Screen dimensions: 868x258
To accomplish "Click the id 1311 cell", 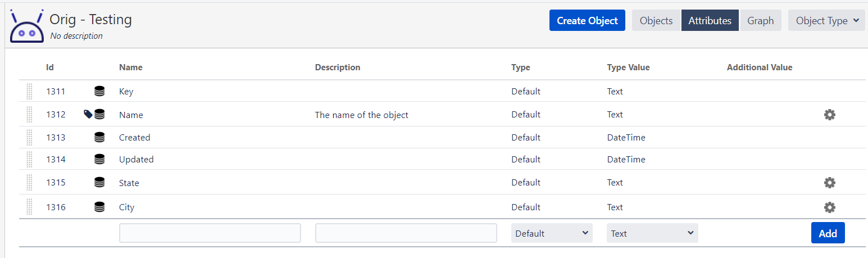I will point(56,91).
